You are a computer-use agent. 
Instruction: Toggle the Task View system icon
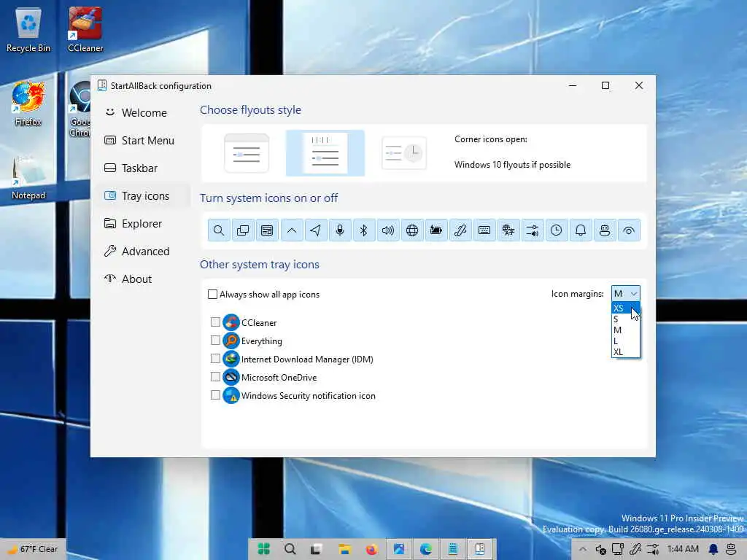(243, 230)
